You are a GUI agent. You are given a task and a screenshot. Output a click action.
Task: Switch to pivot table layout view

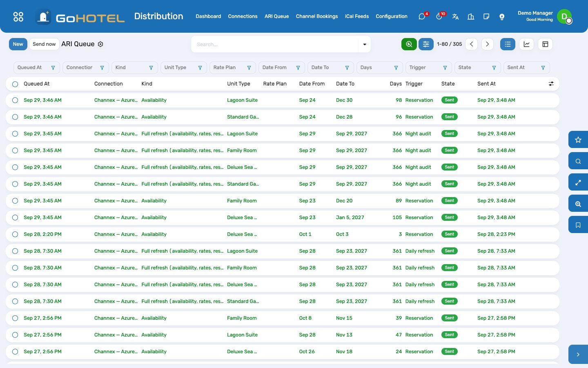545,44
